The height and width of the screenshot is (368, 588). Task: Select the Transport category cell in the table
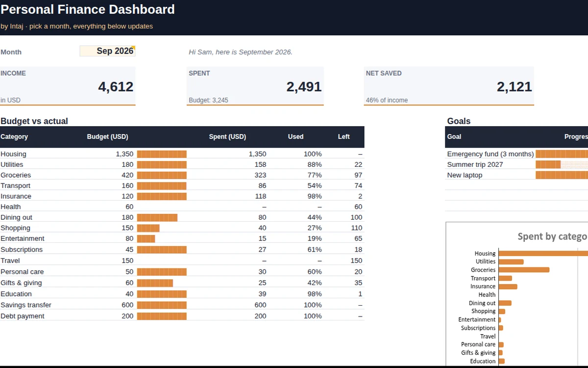pos(15,185)
